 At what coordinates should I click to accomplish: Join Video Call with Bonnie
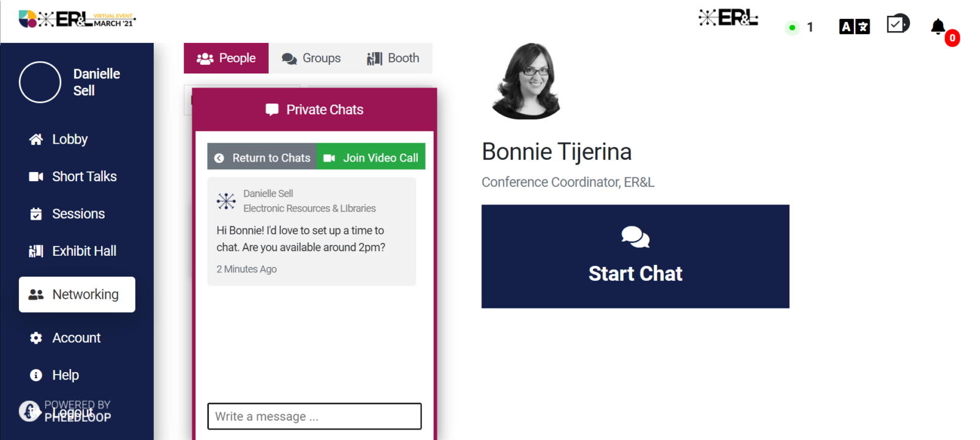[371, 158]
